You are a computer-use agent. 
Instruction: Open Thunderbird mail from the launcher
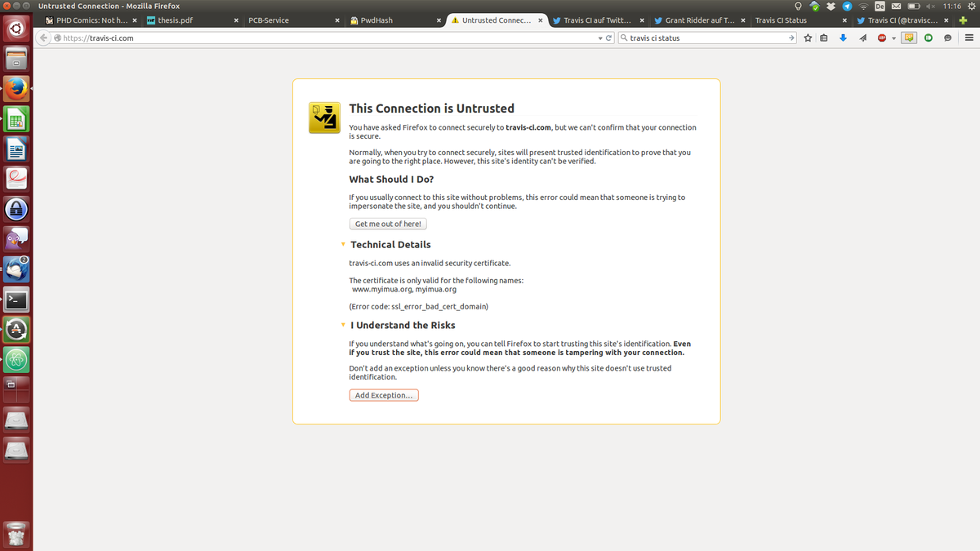coord(16,269)
